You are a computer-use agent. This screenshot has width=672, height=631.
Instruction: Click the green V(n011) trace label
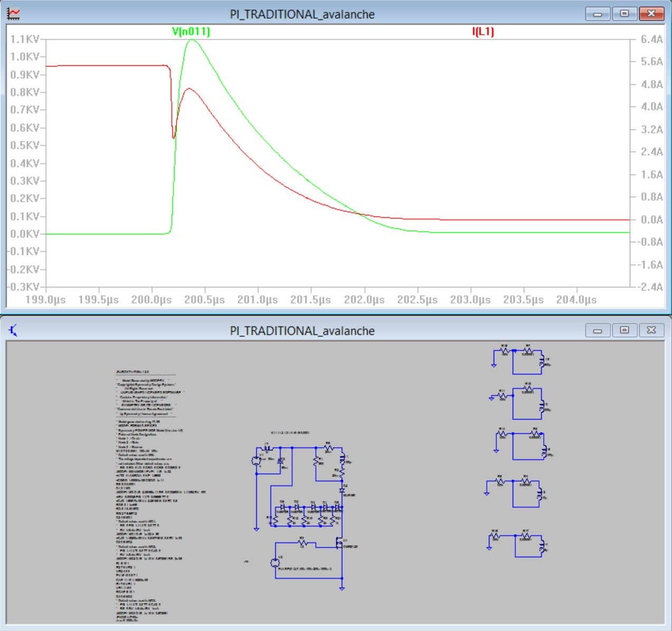[191, 32]
